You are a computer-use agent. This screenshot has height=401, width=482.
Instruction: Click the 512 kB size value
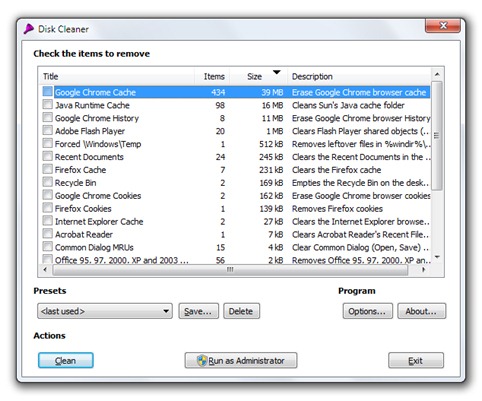(271, 144)
